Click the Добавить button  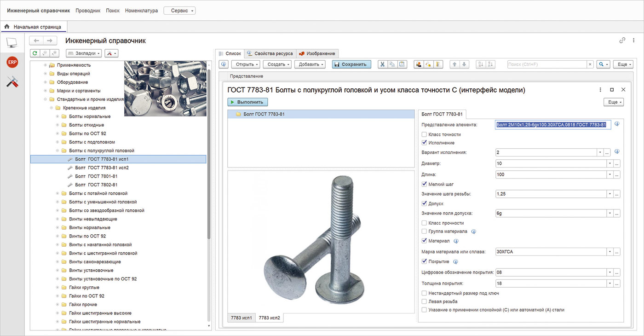310,64
